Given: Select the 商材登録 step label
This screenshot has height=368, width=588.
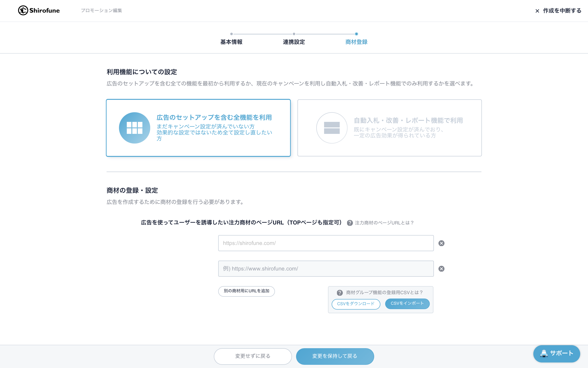Looking at the screenshot, I should point(356,42).
